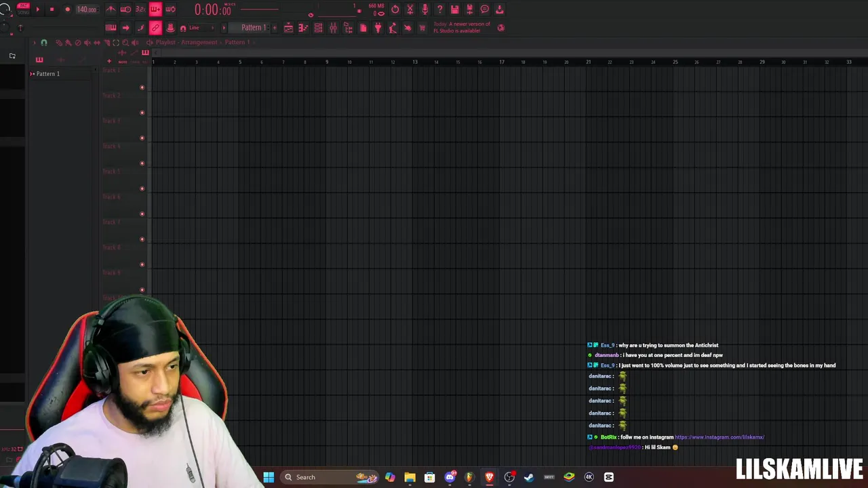Open the playlist options arrow menu

34,43
